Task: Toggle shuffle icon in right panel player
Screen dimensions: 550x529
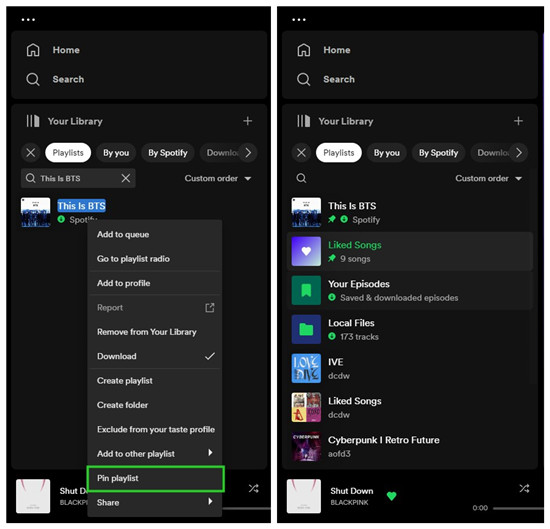Action: (524, 488)
